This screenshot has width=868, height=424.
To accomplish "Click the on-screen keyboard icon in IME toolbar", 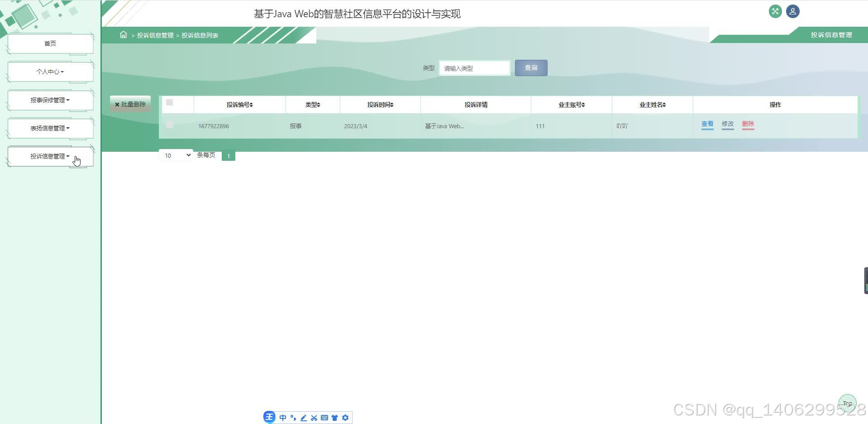I will click(x=324, y=417).
